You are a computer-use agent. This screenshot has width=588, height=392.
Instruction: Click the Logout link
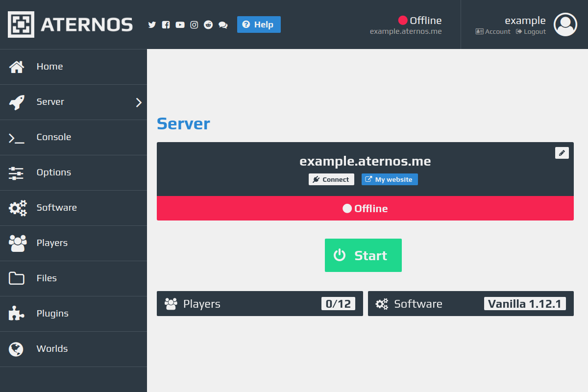tap(531, 31)
